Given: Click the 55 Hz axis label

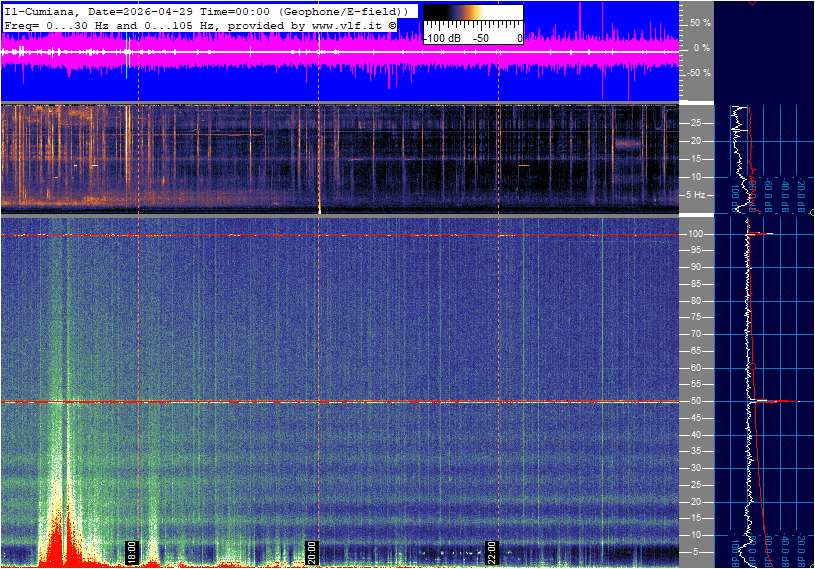Looking at the screenshot, I should coord(695,385).
